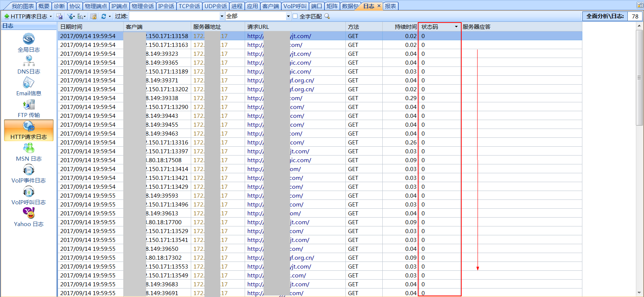The height and width of the screenshot is (297, 644).
Task: Click into the 过滤 filter input field
Action: pyautogui.click(x=174, y=16)
